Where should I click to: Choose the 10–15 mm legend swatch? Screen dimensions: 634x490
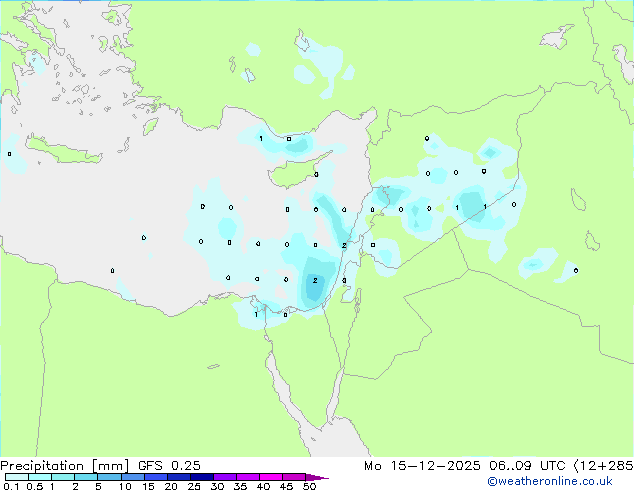132,477
